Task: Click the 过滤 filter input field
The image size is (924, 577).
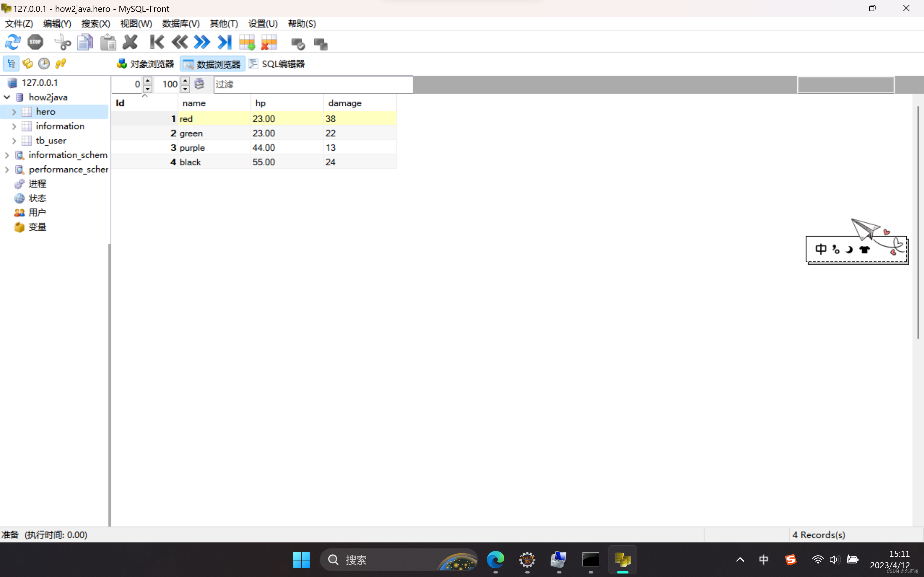Action: [x=313, y=84]
